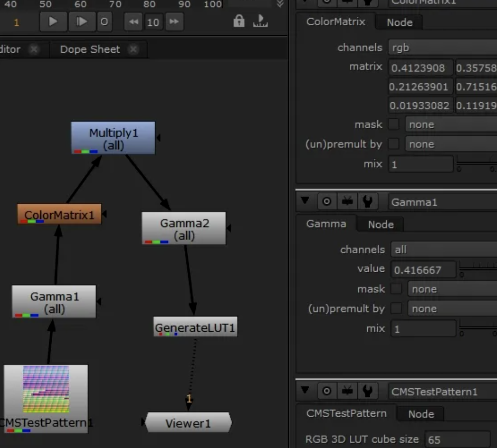This screenshot has width=497, height=448.
Task: Center CMSTestPattern1 node in node graph
Action: point(327,391)
